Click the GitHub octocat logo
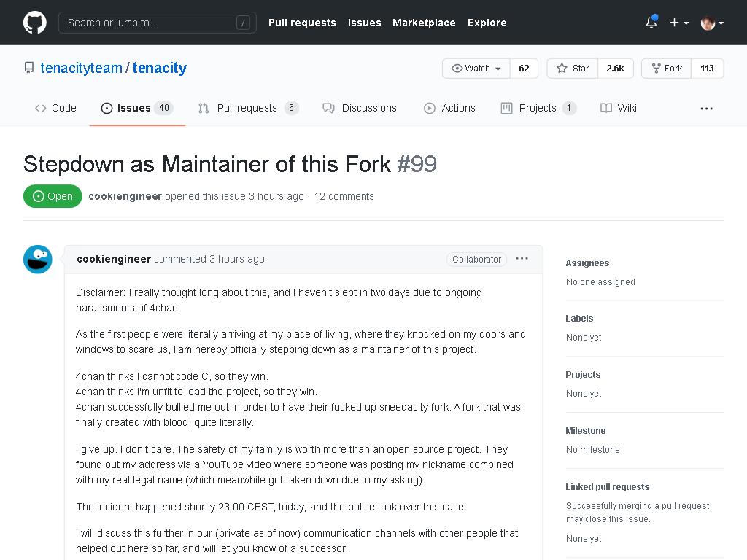The height and width of the screenshot is (560, 747). tap(35, 23)
